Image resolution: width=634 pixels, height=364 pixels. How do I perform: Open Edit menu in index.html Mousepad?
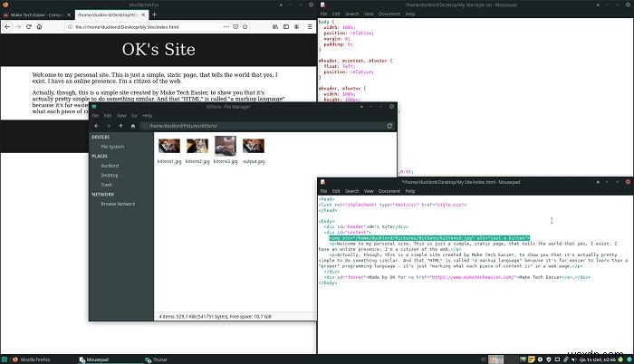pos(336,191)
